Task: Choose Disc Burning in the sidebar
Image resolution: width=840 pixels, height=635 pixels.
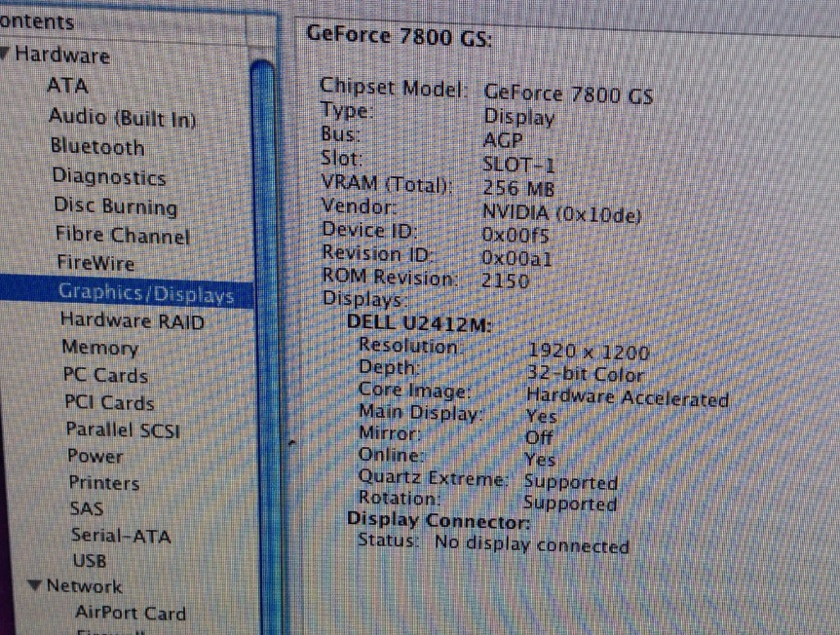Action: (116, 206)
